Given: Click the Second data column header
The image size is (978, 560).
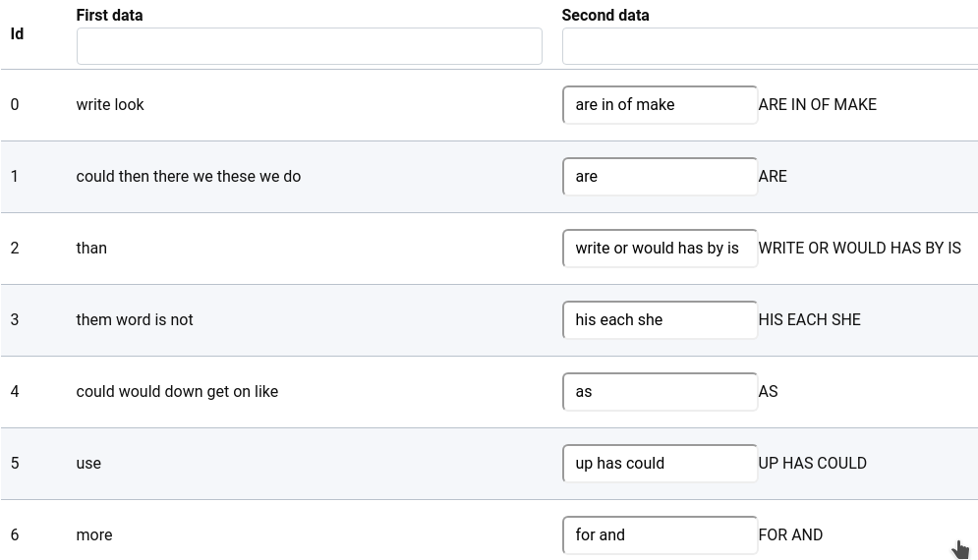Looking at the screenshot, I should [605, 15].
